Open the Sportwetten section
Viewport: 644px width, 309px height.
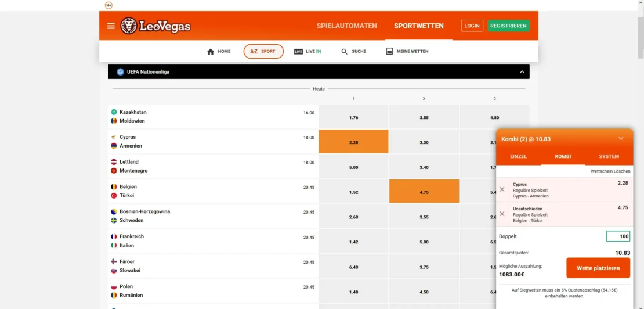coord(418,26)
